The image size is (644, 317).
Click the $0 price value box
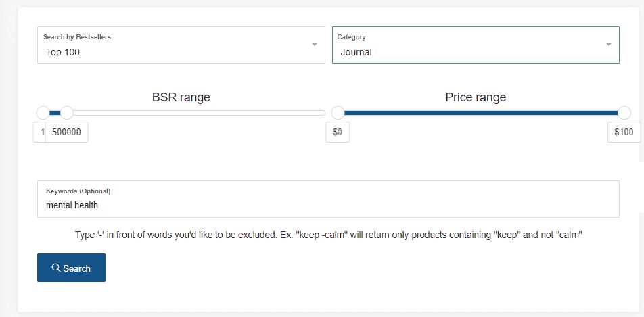click(338, 132)
